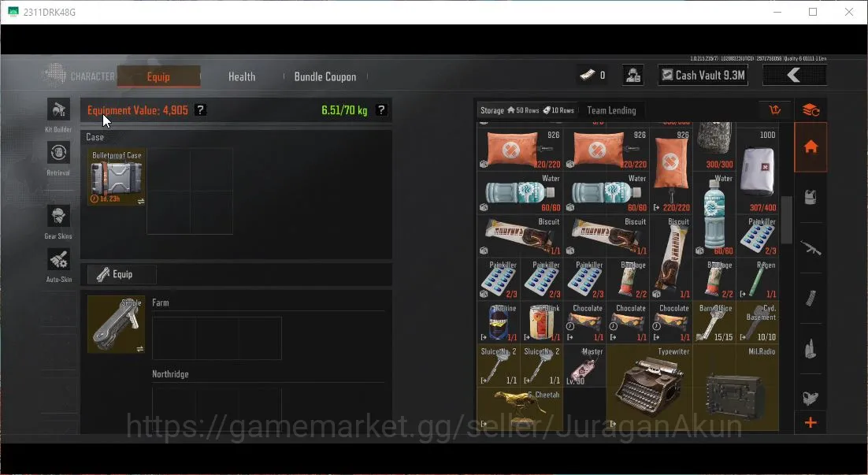Select the camo backpack 300/300
Screen dimensions: 868x475
pos(714,147)
